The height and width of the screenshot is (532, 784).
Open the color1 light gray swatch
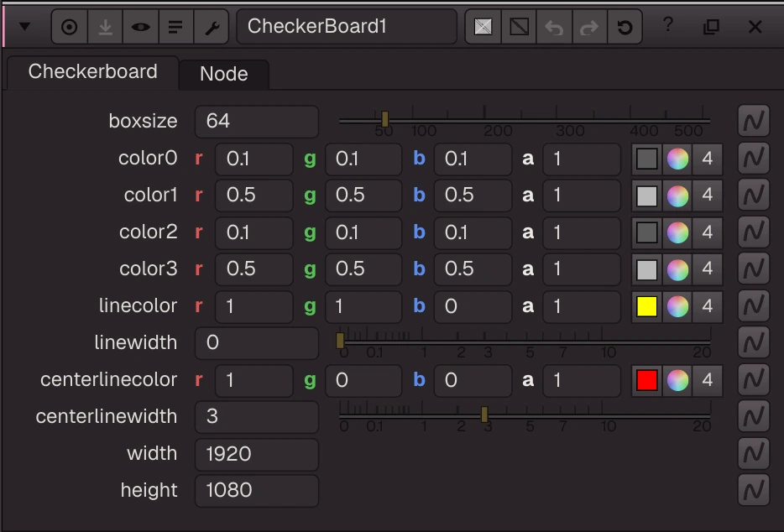647,196
